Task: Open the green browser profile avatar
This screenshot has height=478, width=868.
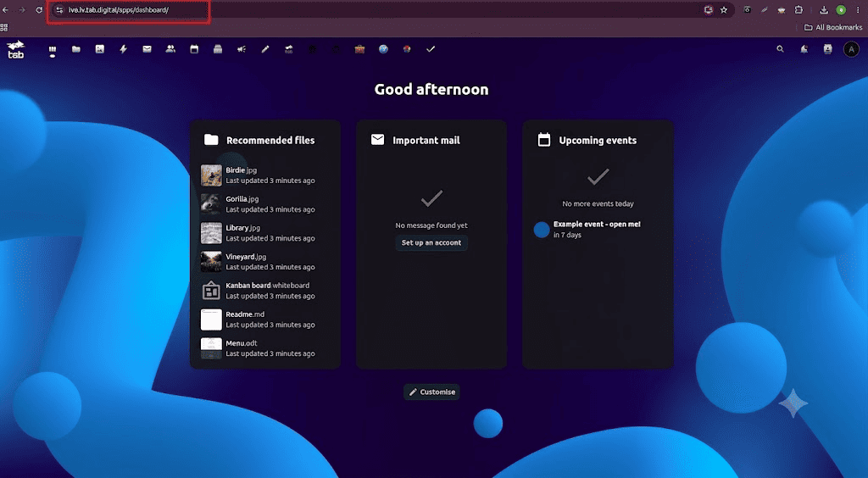Action: point(841,10)
